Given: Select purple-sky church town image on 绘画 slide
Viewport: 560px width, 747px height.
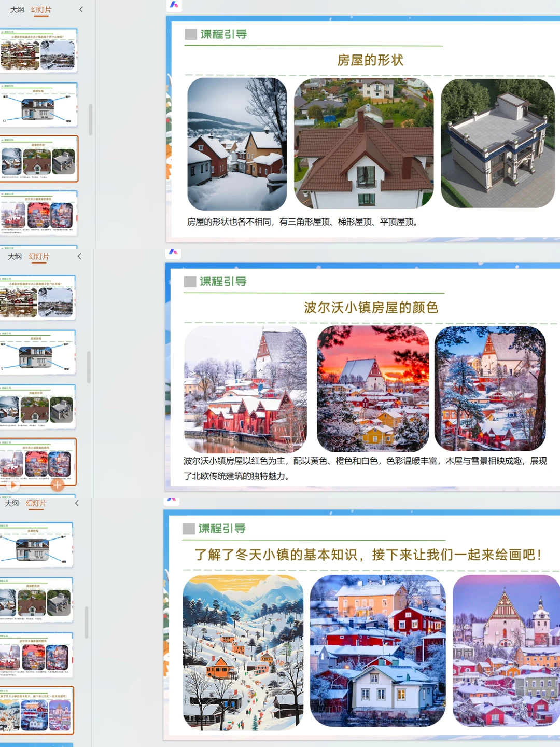Looking at the screenshot, I should click(506, 651).
